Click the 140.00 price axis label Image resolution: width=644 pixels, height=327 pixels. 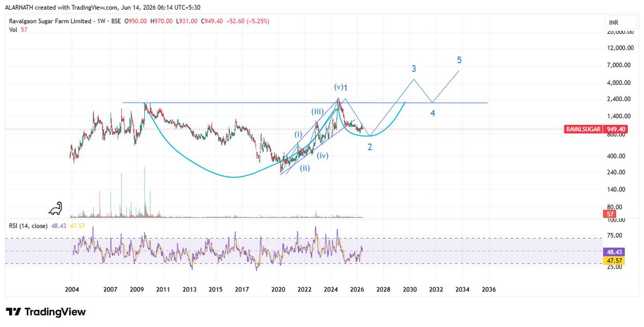[x=616, y=190]
